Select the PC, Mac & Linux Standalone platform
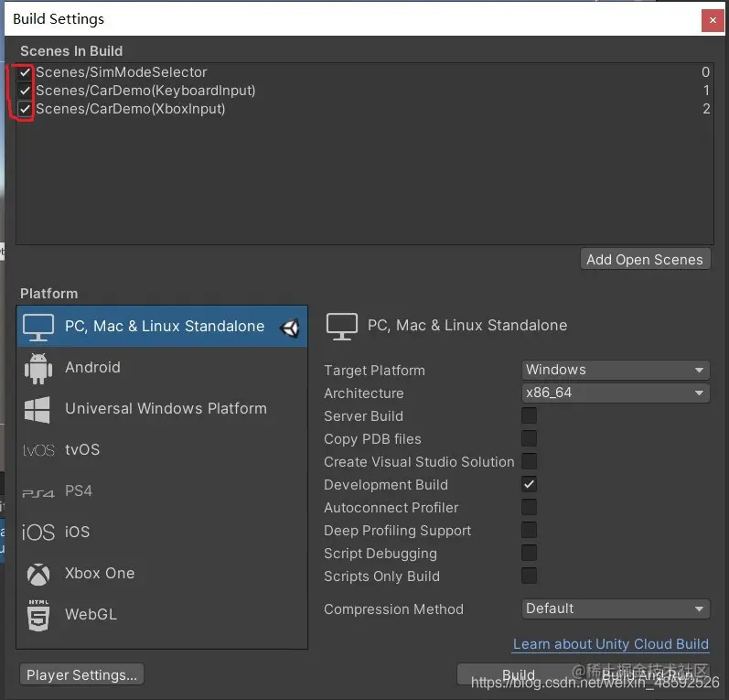 (x=162, y=326)
